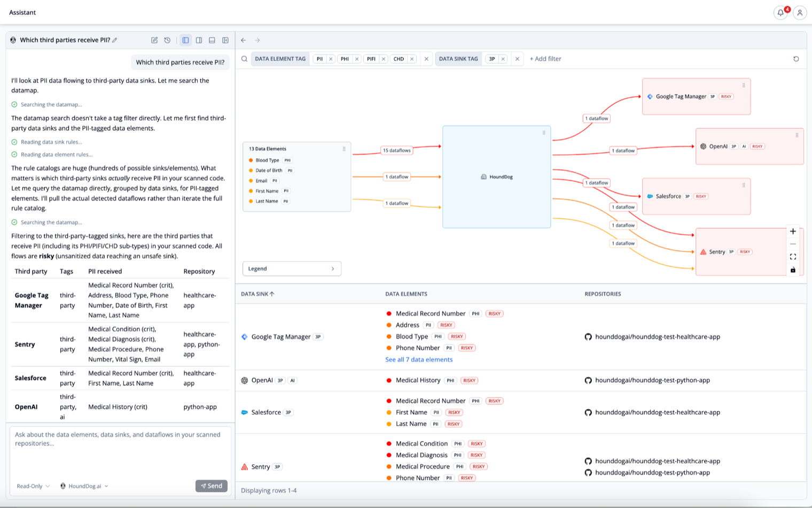The width and height of the screenshot is (812, 508).
Task: Open Read-Only mode dropdown
Action: click(33, 486)
